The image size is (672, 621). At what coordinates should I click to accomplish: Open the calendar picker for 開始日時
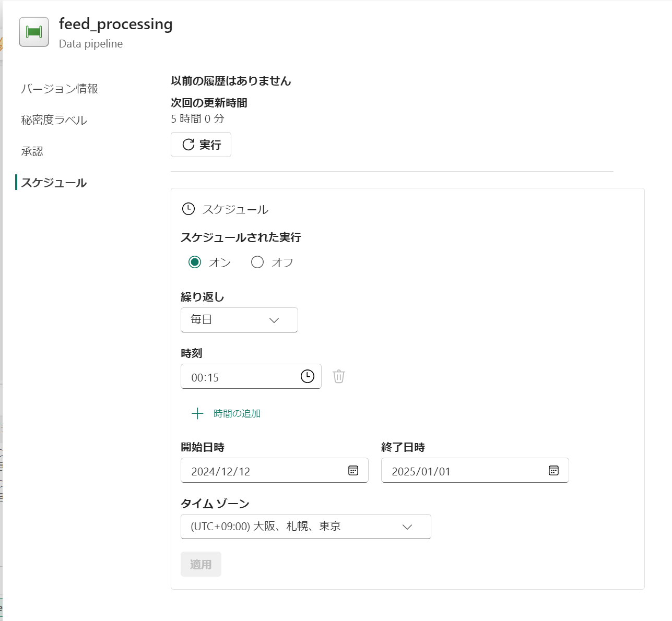click(353, 471)
